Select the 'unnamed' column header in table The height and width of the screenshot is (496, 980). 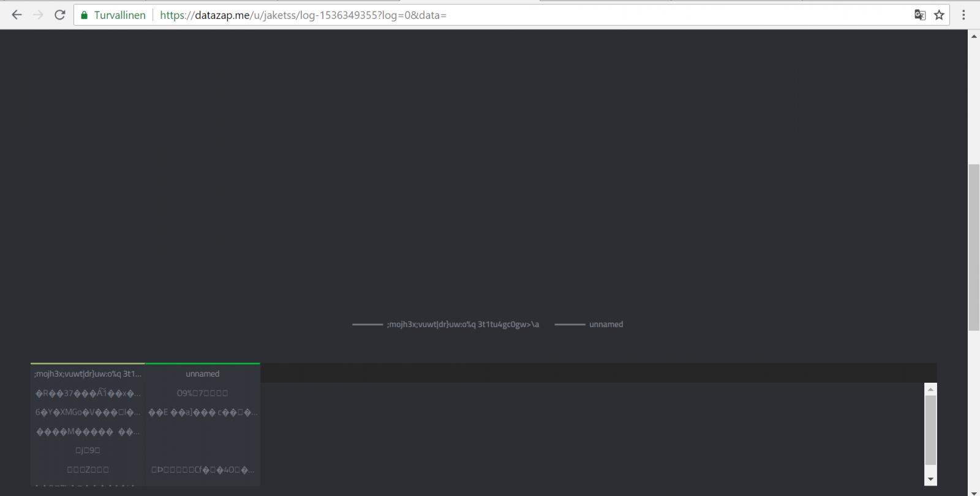pos(203,374)
